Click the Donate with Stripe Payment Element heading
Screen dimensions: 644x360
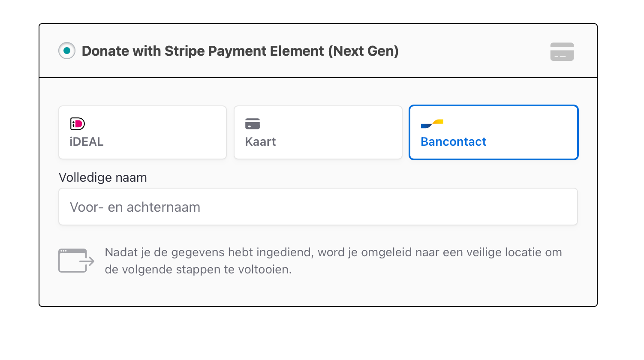[240, 51]
